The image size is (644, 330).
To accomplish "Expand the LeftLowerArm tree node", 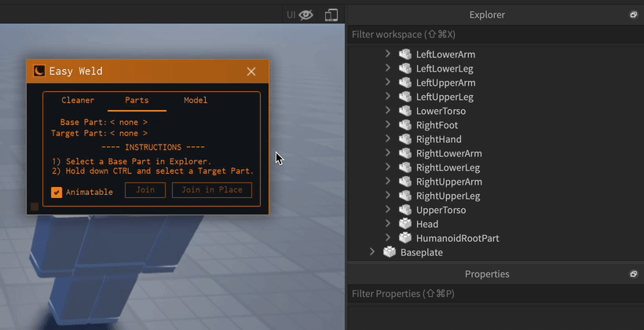I will [x=387, y=54].
